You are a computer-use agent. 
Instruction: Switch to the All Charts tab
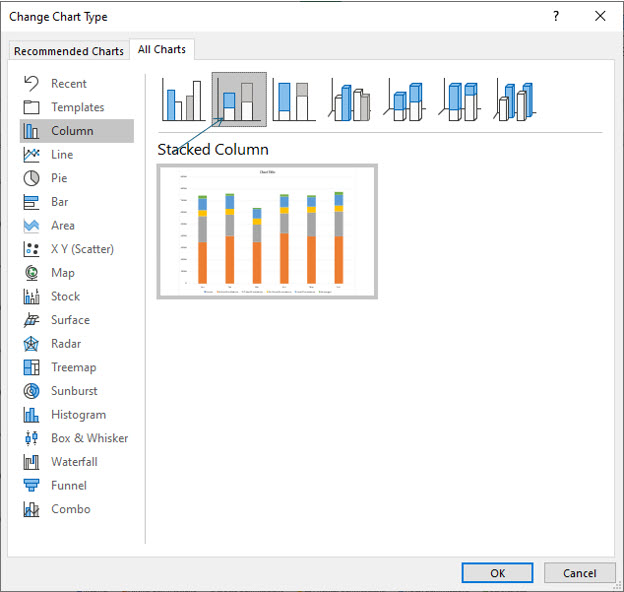pos(162,49)
